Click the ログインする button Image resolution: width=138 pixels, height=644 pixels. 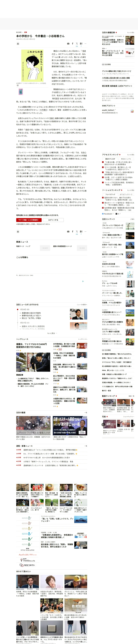click(53, 220)
